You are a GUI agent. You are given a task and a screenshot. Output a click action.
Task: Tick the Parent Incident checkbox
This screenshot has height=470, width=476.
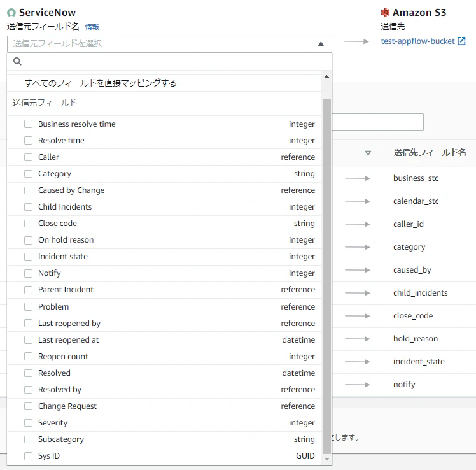pyautogui.click(x=28, y=290)
